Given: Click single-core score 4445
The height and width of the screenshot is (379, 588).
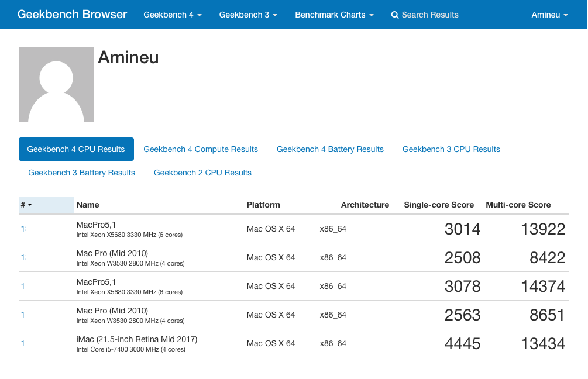Looking at the screenshot, I should tap(462, 344).
